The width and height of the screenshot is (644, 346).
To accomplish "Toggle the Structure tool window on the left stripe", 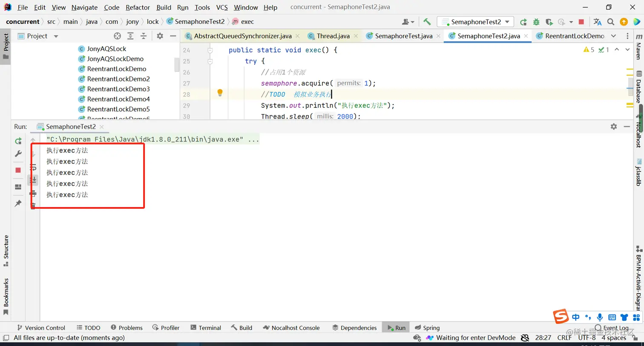I will [x=6, y=251].
